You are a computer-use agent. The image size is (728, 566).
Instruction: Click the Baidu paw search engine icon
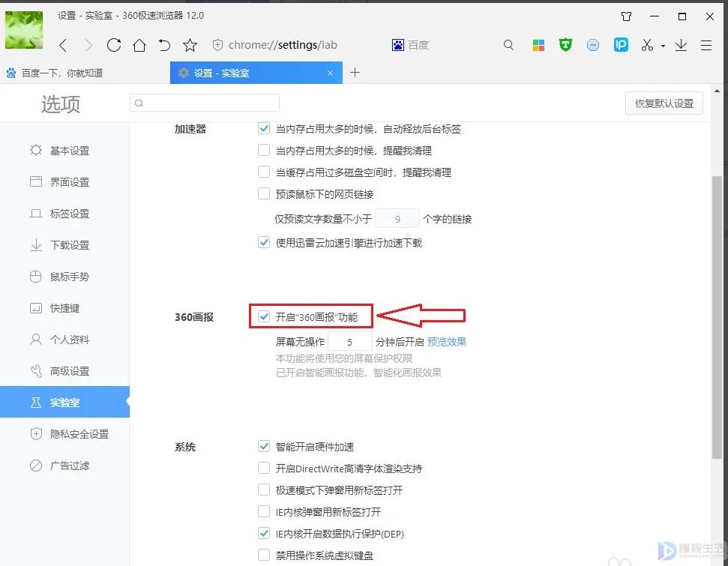point(398,45)
